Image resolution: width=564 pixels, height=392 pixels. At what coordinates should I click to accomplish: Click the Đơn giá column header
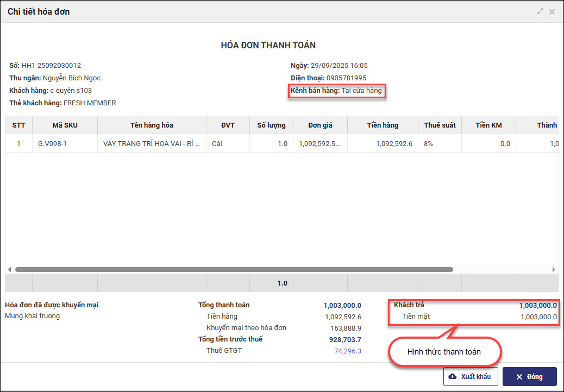tap(320, 125)
